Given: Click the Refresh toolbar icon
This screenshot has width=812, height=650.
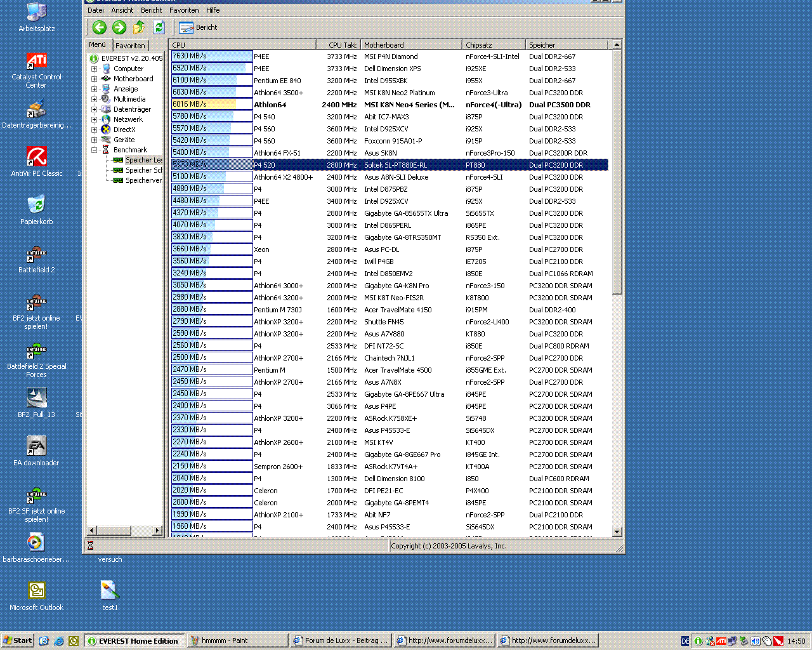Looking at the screenshot, I should [x=159, y=27].
